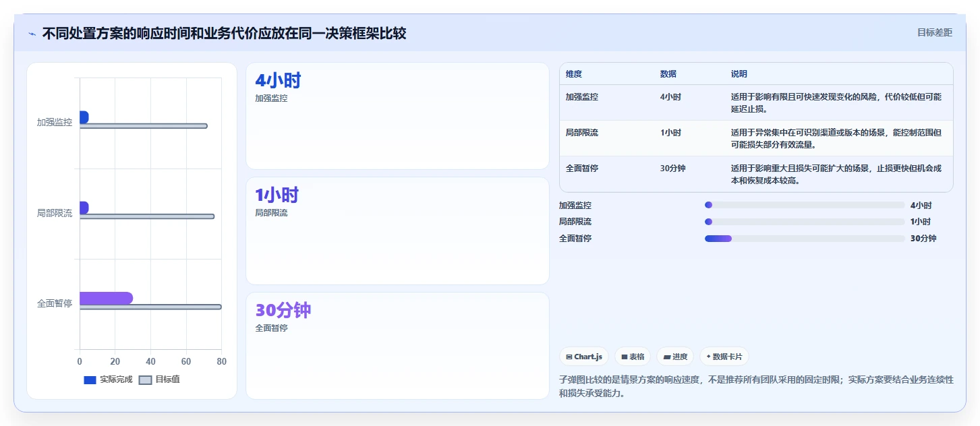This screenshot has width=980, height=426.
Task: Click the footnote starting 子弹图比较的是
Action: click(x=756, y=386)
